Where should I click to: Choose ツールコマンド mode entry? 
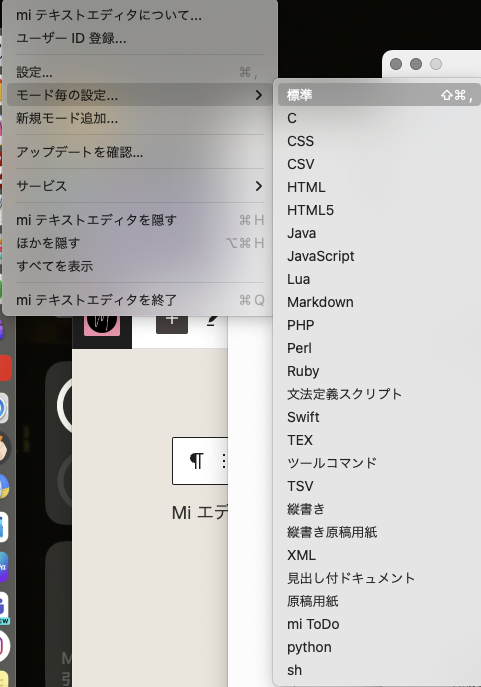[x=379, y=463]
